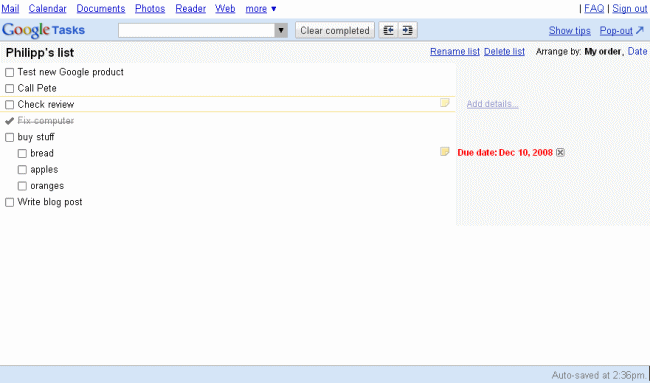This screenshot has width=650, height=383.
Task: Click My order arrange option
Action: pyautogui.click(x=602, y=52)
